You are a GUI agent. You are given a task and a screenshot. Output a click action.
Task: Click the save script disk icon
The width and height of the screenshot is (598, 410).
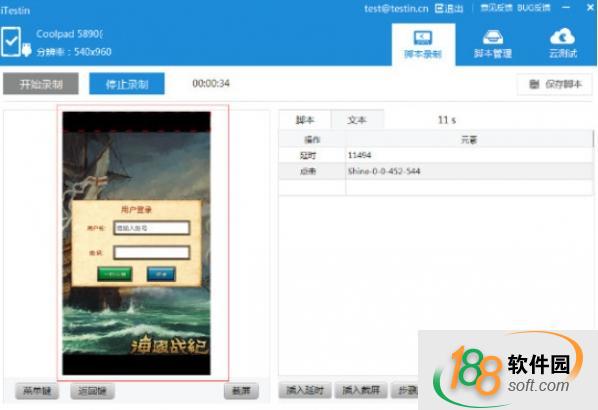pos(534,84)
